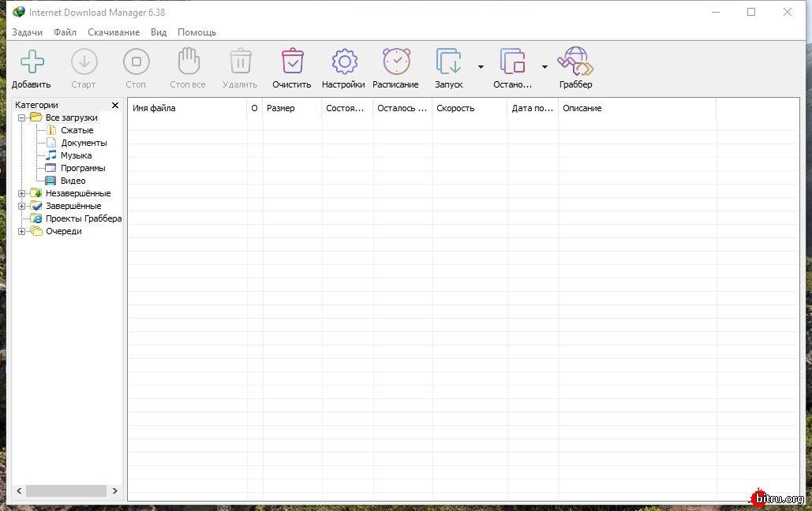Image resolution: width=812 pixels, height=511 pixels.
Task: Select the Сжатые category
Action: [77, 130]
